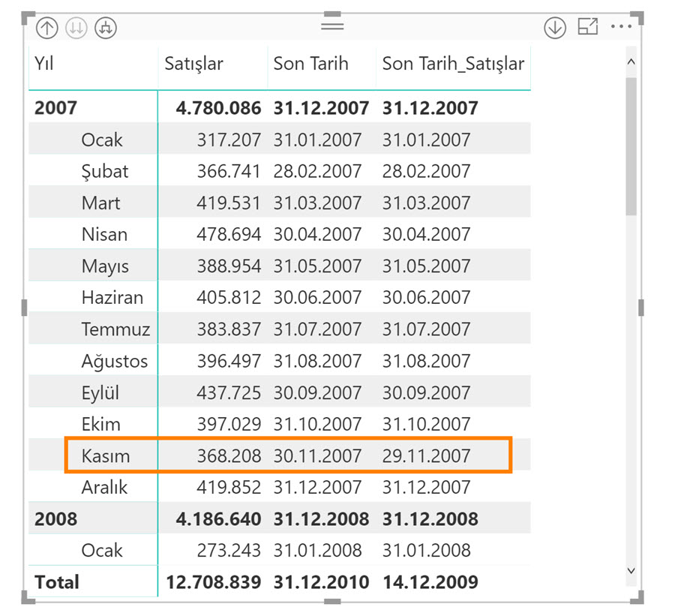675x616 pixels.
Task: Sort by the Satışlar column header
Action: click(193, 64)
